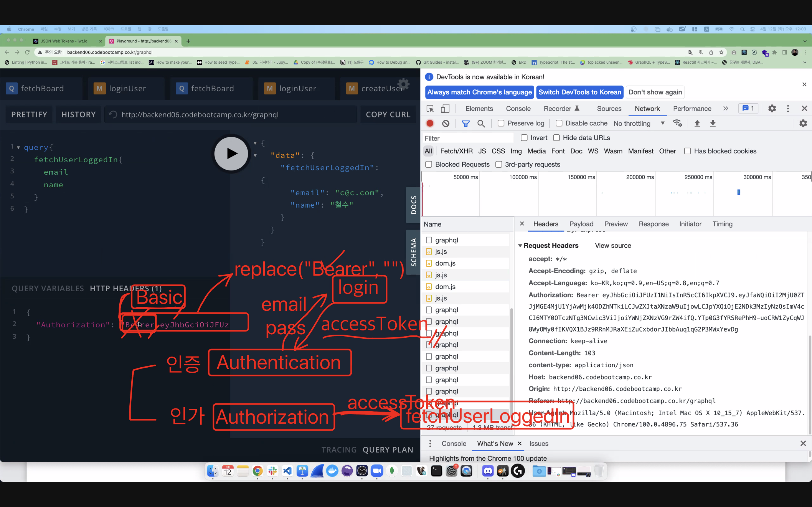Click the record network log button
The image size is (812, 507).
430,123
